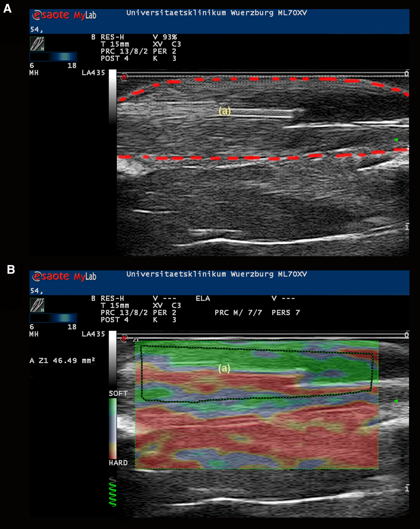Click the '54,' patient field in panel B
420x529 pixels.
37,291
